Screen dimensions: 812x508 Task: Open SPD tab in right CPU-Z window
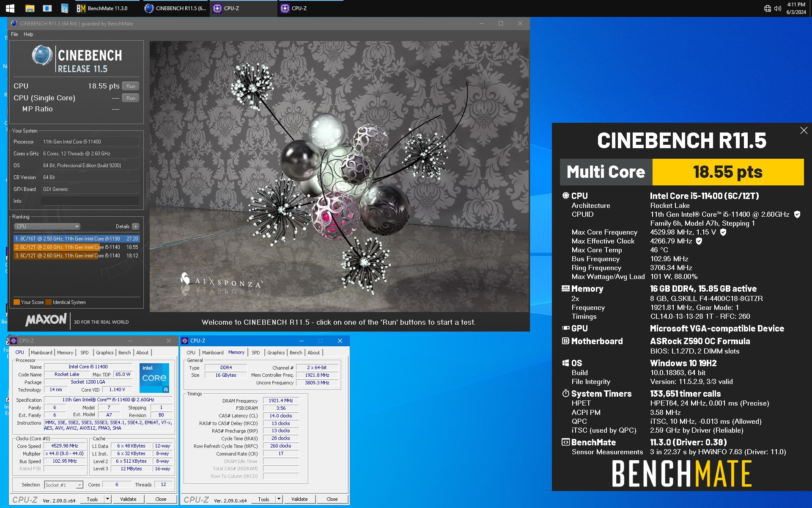click(256, 353)
